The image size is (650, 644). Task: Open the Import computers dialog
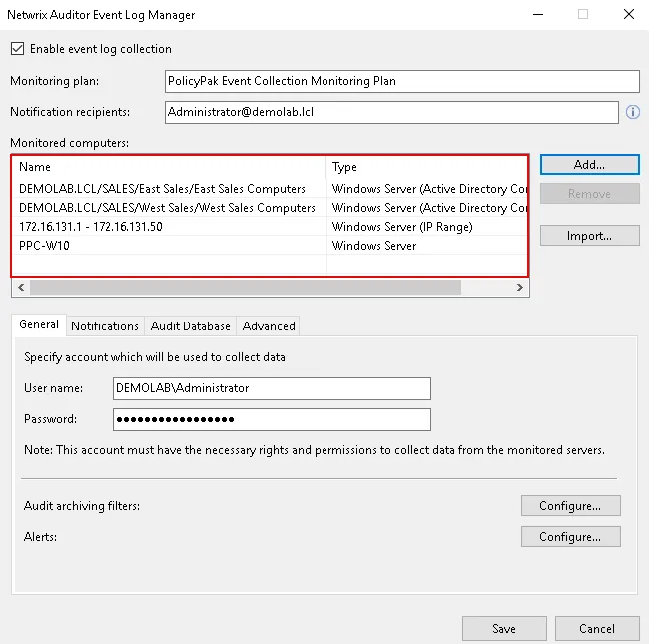click(589, 236)
